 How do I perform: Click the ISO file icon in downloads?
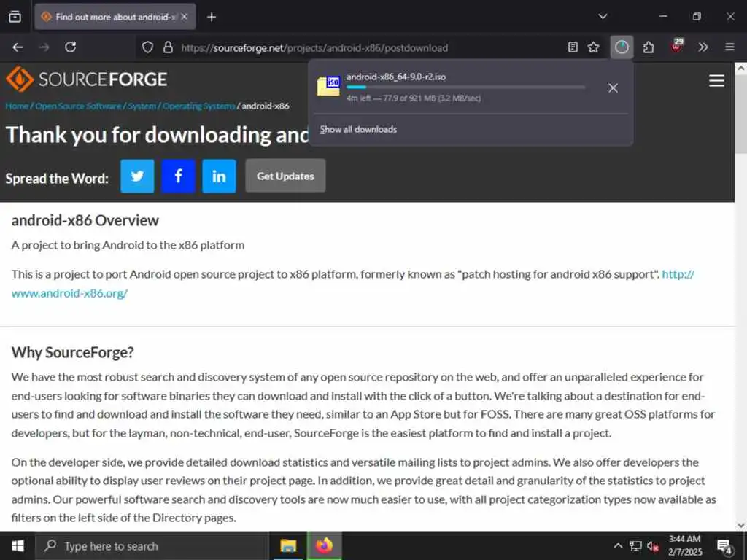point(328,86)
